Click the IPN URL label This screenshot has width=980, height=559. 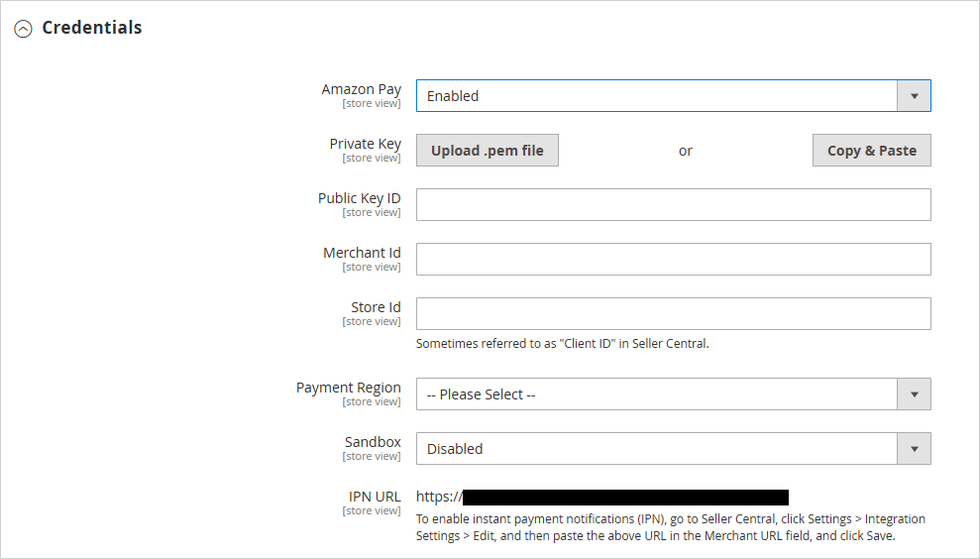pyautogui.click(x=375, y=497)
